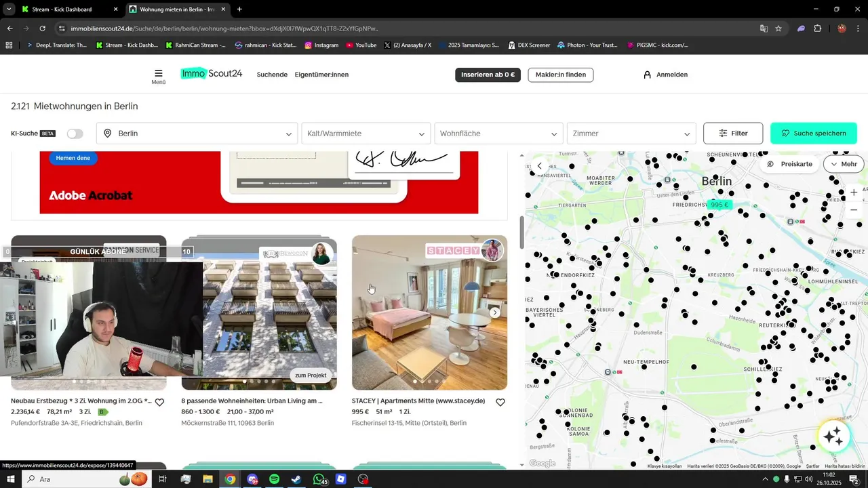Open File Explorer from the taskbar
868x488 pixels.
(x=208, y=479)
